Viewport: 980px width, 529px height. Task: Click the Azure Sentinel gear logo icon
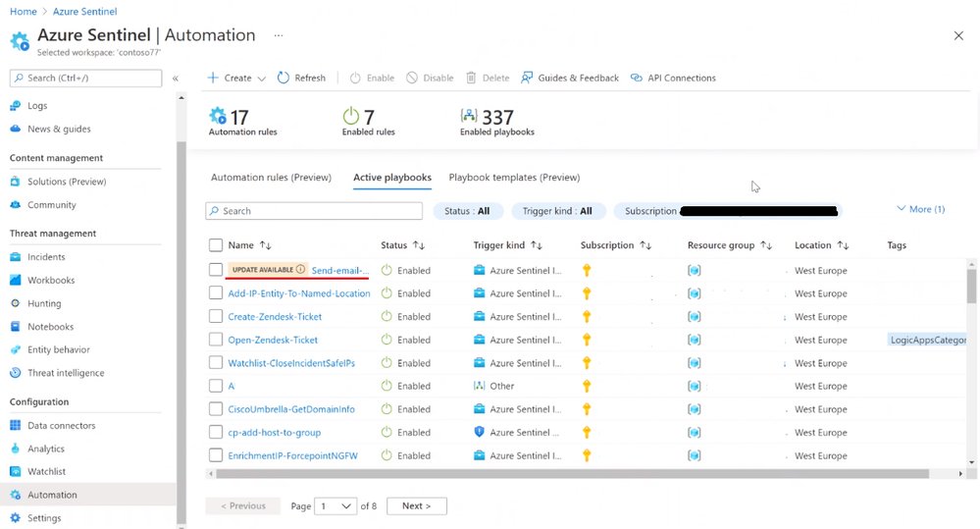pyautogui.click(x=20, y=41)
